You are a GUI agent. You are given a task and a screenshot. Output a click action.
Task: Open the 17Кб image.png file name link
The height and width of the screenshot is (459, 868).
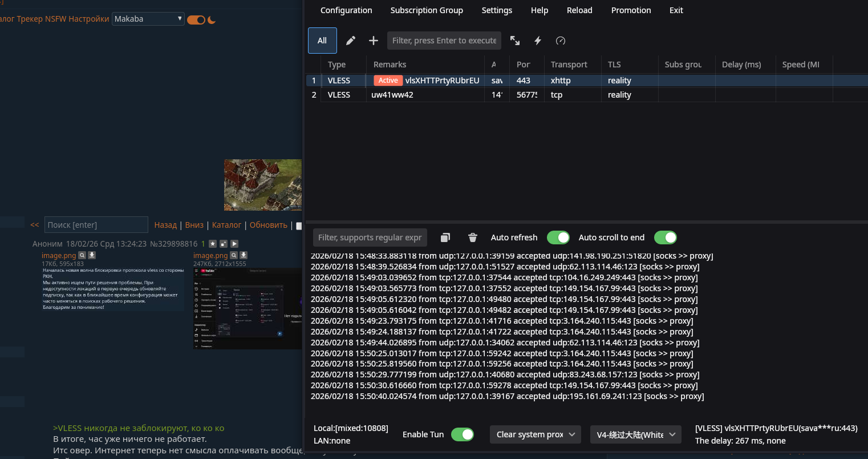click(59, 256)
